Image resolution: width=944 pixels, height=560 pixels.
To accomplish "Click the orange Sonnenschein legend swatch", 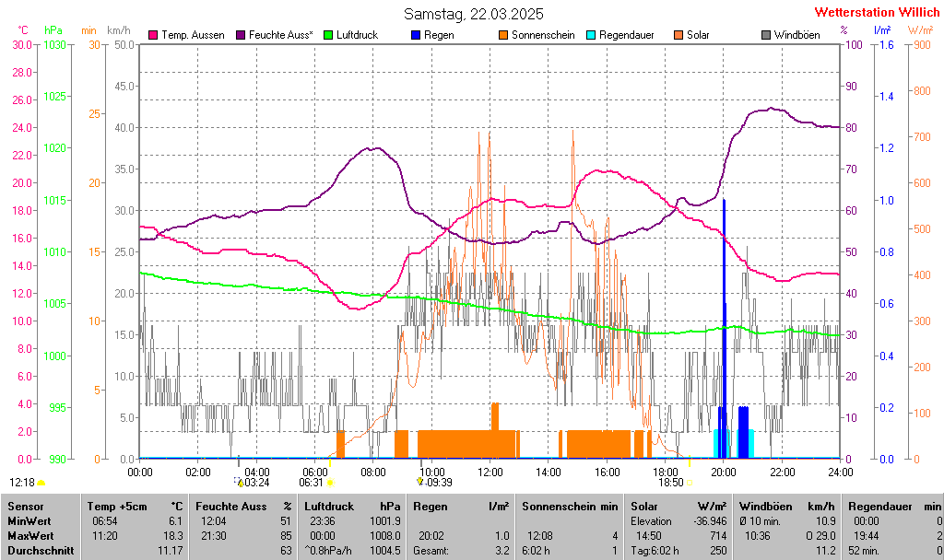I will [x=503, y=35].
